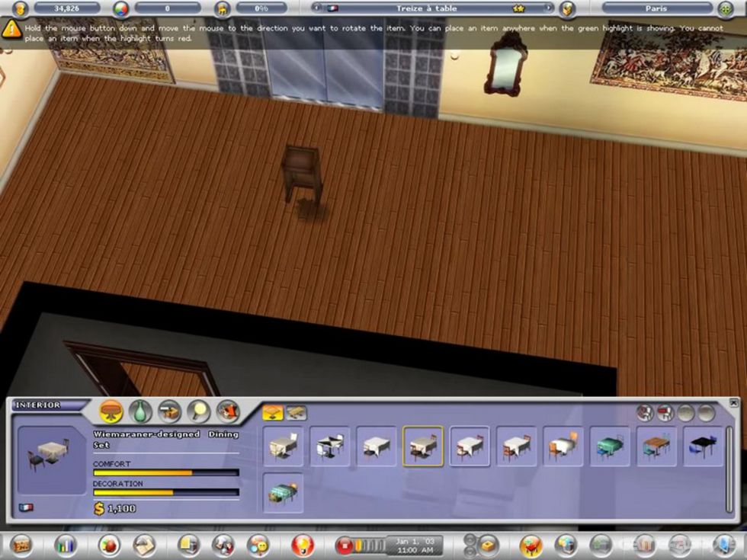Click the Paris city name field
The height and width of the screenshot is (560, 747).
(657, 8)
